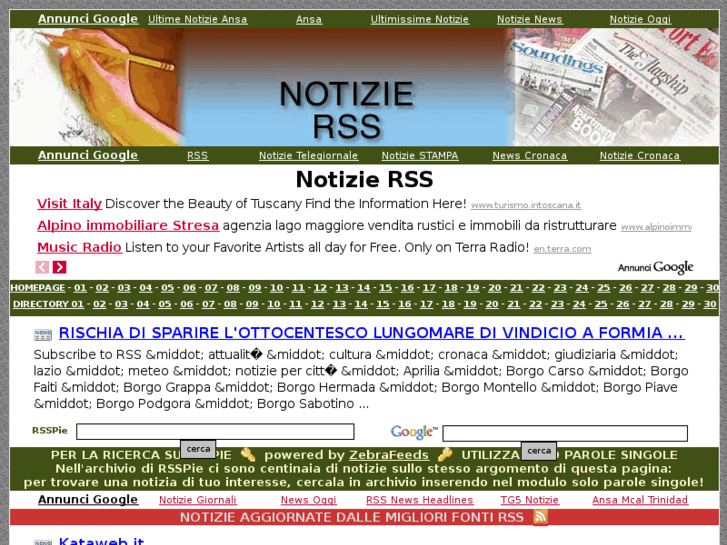
Task: Open page 05 in HOMEPAGE row
Action: point(167,288)
